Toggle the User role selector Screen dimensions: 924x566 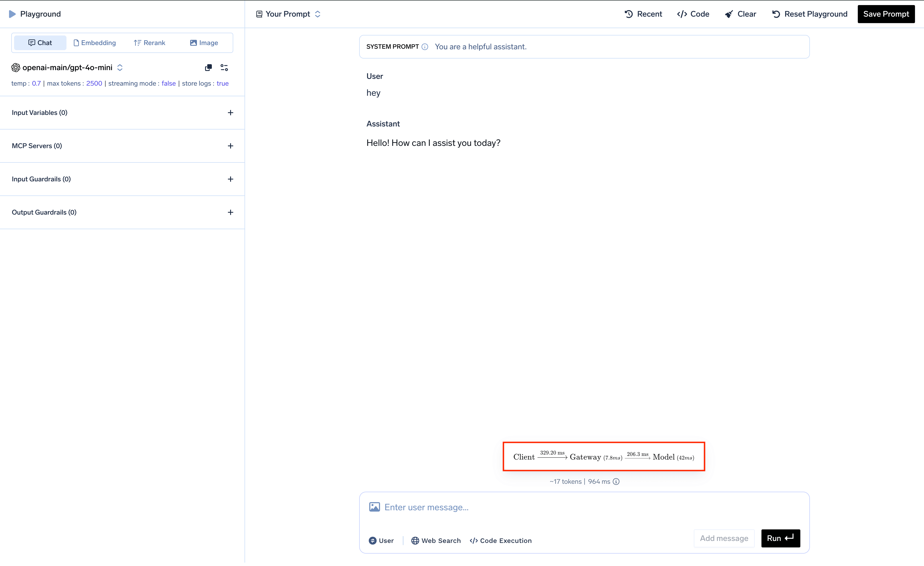[x=381, y=540]
